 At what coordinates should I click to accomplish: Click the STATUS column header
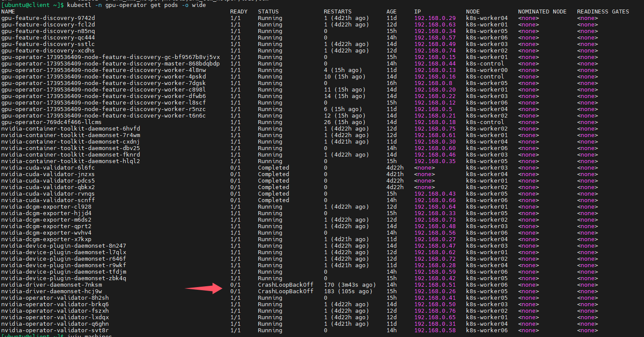coord(268,11)
